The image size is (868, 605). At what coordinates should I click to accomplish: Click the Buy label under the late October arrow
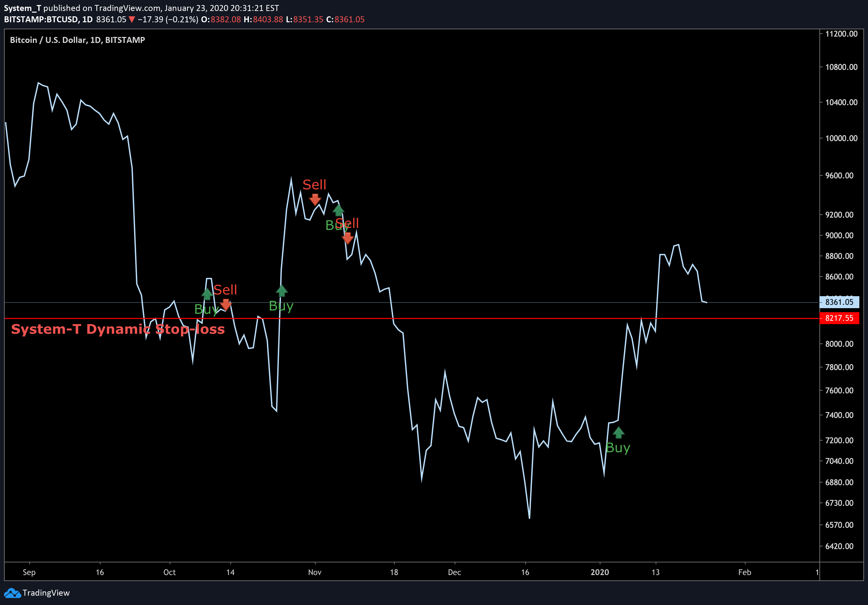[x=281, y=306]
